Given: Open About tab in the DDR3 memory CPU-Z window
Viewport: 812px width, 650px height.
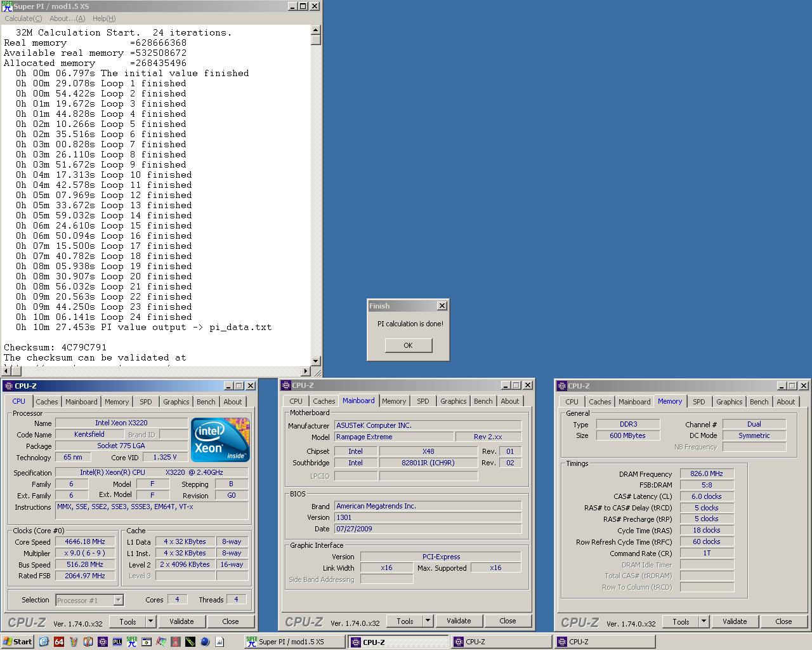Looking at the screenshot, I should coord(786,402).
